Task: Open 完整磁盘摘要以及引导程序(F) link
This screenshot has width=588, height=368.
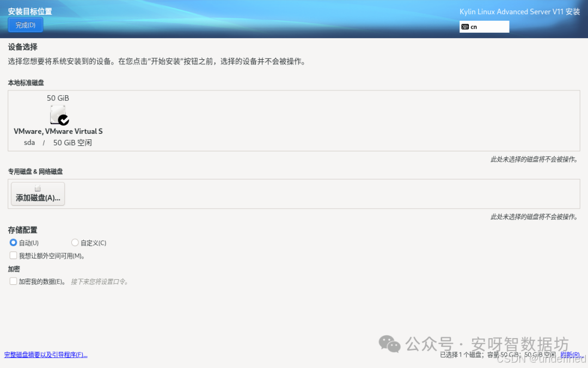Action: 46,354
